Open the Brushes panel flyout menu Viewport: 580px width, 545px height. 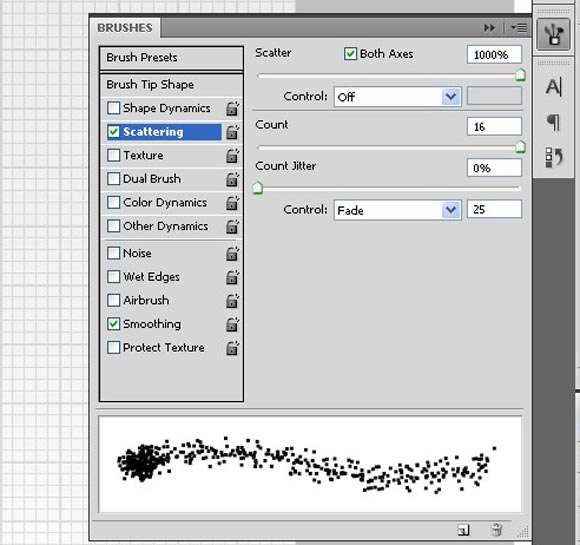519,28
